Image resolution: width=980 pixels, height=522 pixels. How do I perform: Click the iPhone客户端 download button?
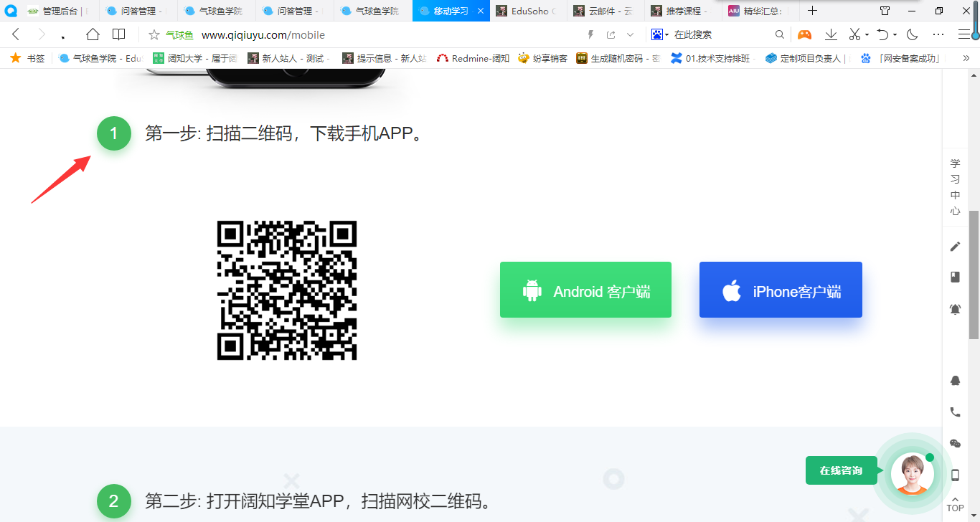tap(781, 290)
